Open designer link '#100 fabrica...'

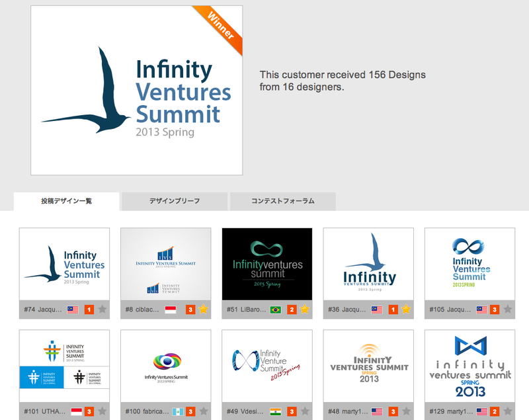[147, 411]
